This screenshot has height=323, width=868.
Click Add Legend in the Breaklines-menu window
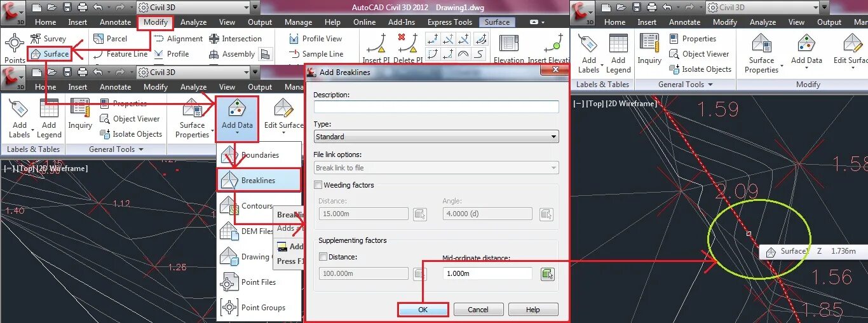coord(49,119)
